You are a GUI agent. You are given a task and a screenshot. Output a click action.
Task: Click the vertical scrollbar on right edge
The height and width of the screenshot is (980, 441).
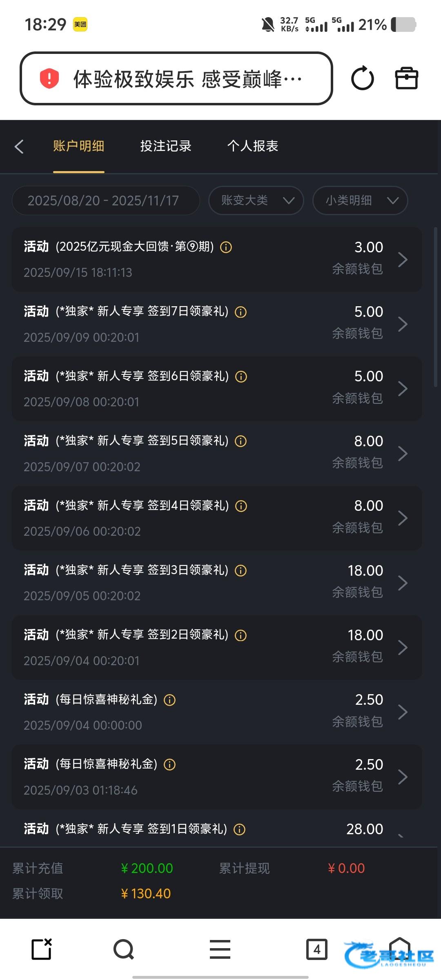point(436,306)
